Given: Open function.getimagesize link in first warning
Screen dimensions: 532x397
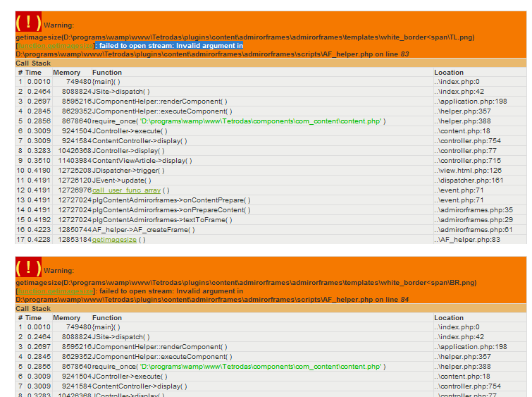Looking at the screenshot, I should 56,46.
